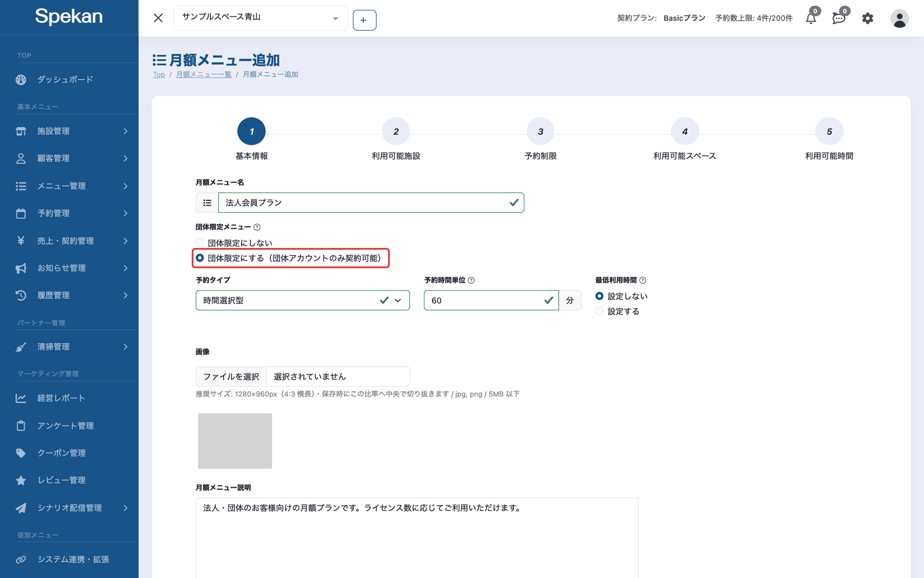
Task: Go to step 4 利用可能スペース
Action: click(685, 132)
